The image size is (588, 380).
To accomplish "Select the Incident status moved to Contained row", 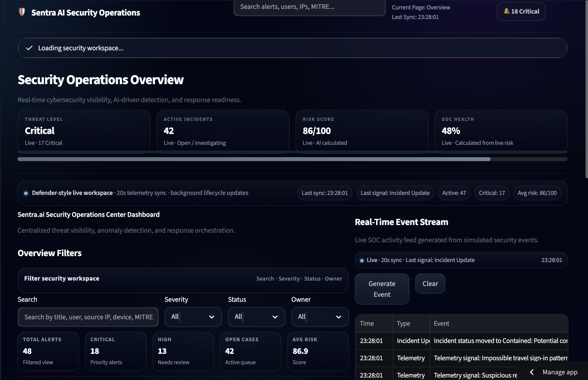I will click(461, 341).
